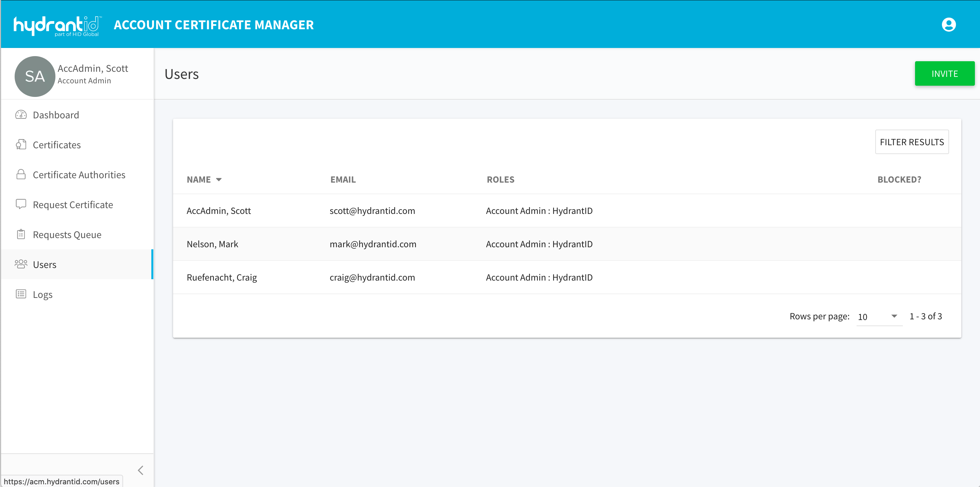Image resolution: width=980 pixels, height=487 pixels.
Task: Open Logs menu item
Action: (77, 295)
